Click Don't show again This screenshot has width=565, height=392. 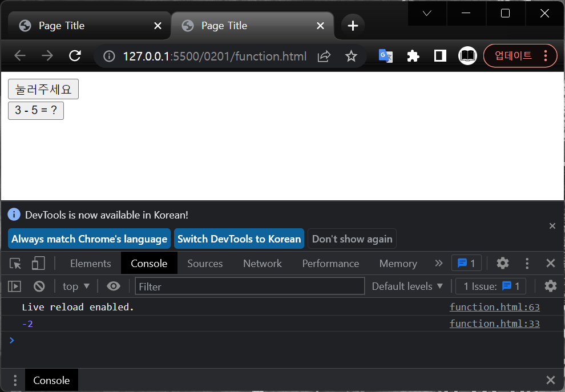352,239
